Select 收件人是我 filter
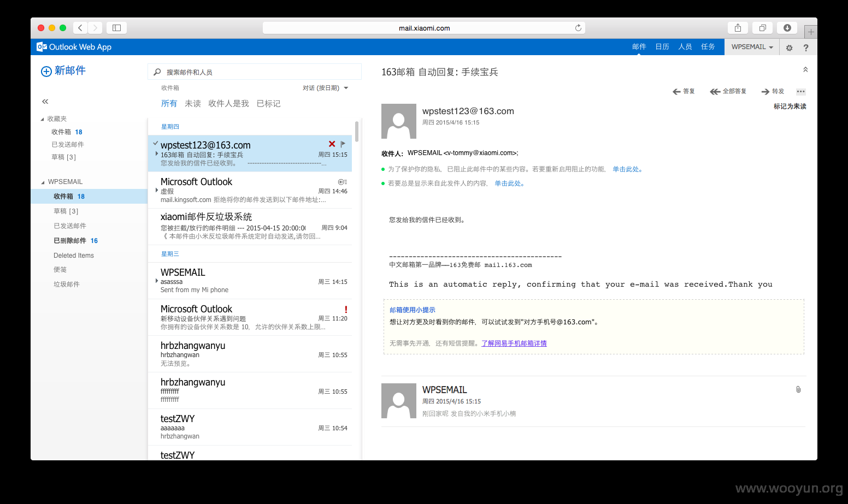Viewport: 848px width, 504px height. (x=228, y=104)
